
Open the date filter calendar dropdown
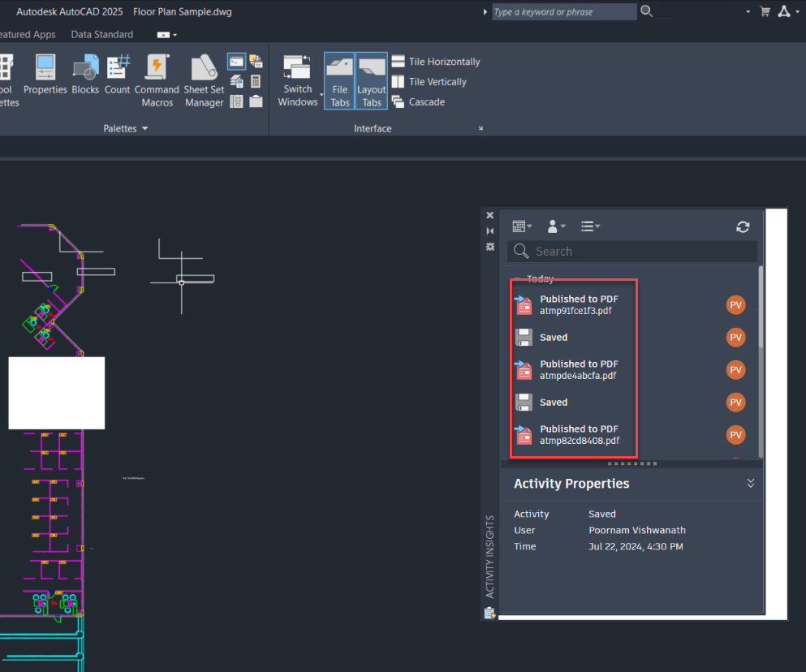(x=523, y=226)
